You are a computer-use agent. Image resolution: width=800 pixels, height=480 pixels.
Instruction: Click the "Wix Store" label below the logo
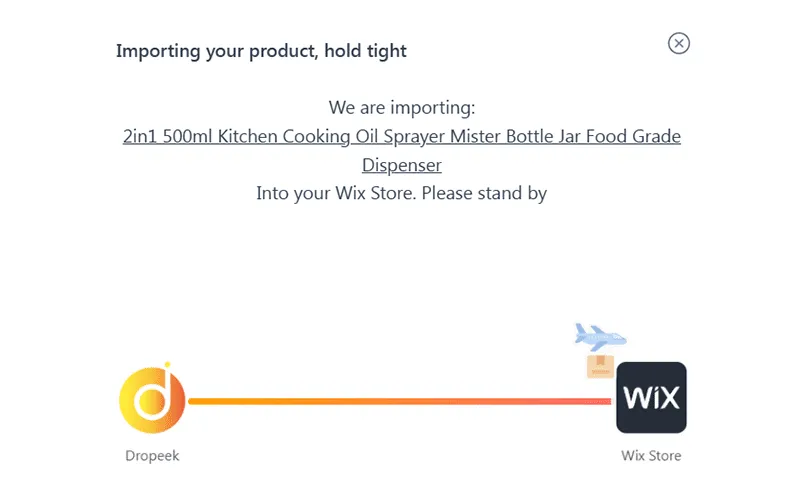(x=651, y=456)
